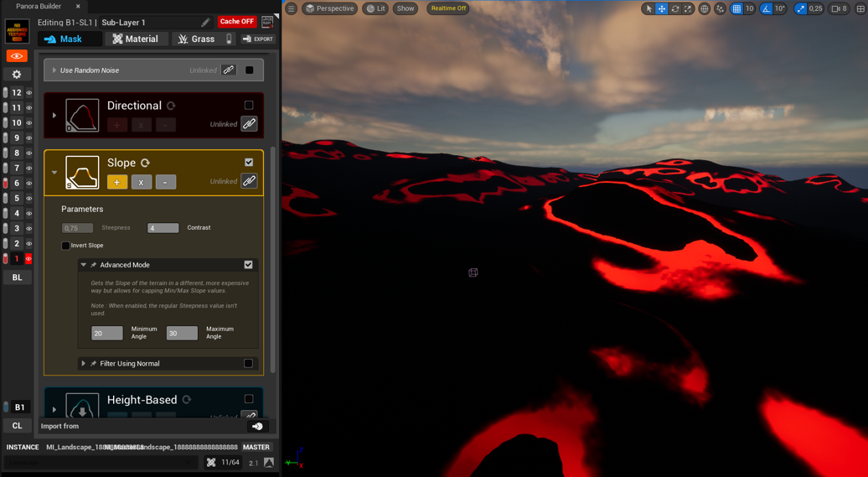Viewport: 868px width, 477px height.
Task: Click the Import from arrow icon
Action: coord(257,426)
